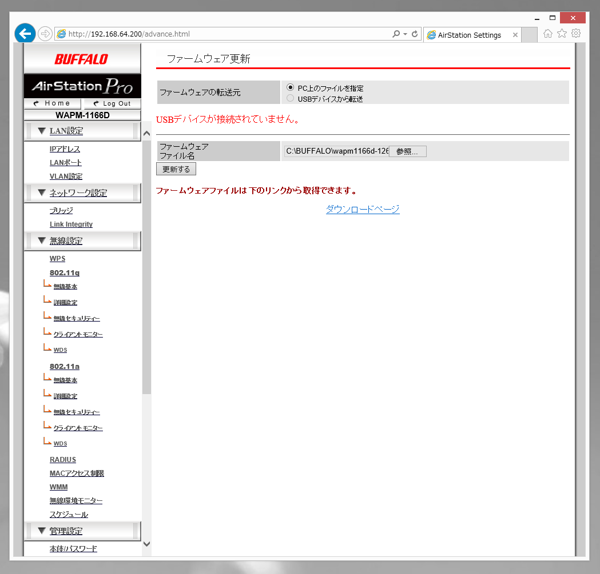
Task: Click the Log Out button
Action: [x=112, y=103]
